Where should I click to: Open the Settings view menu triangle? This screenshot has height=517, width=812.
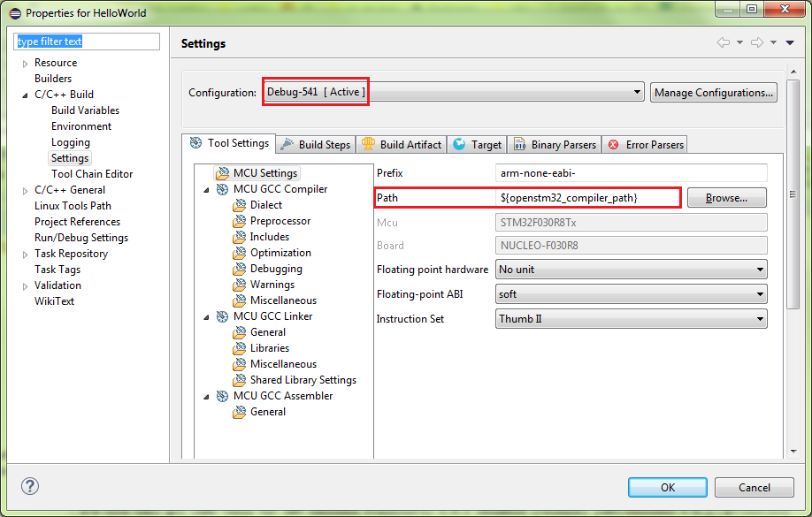790,42
